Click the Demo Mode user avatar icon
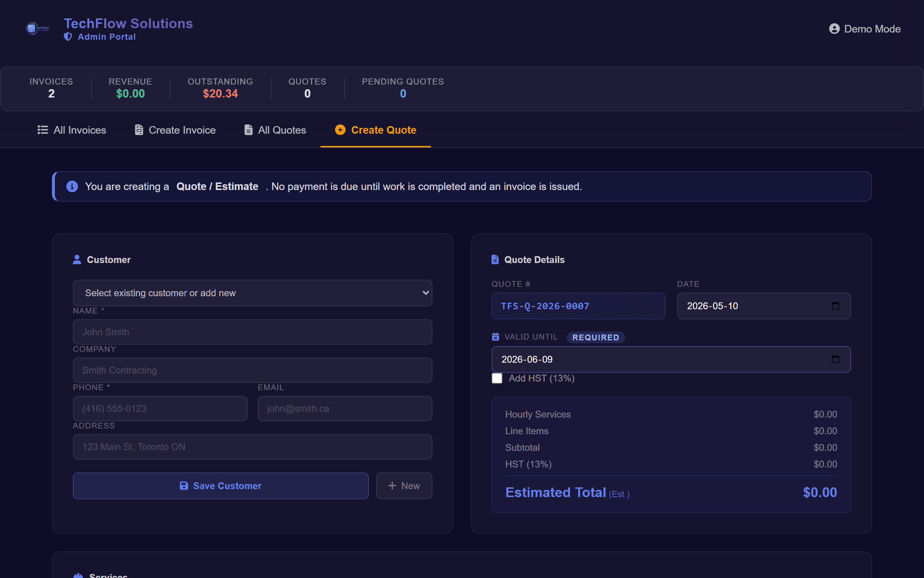This screenshot has height=578, width=924. point(834,29)
